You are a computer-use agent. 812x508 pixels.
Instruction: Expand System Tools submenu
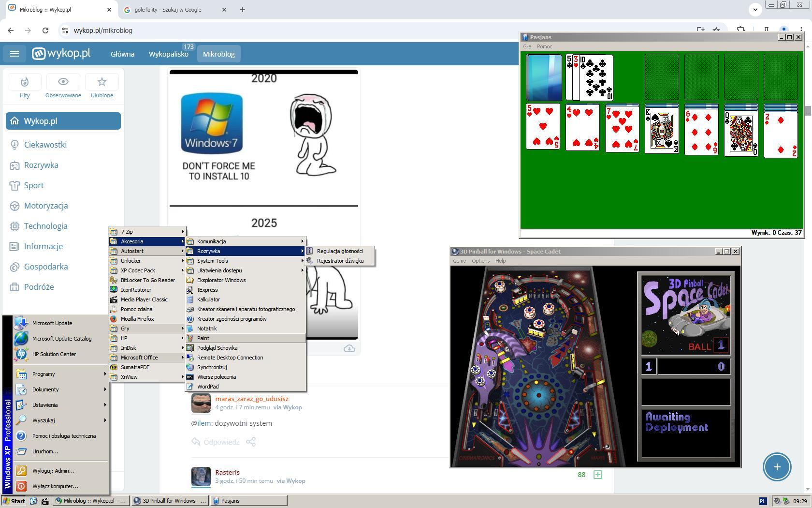point(246,261)
